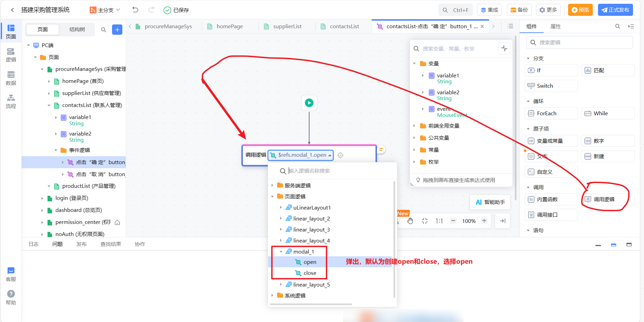Add a new page with blue plus button

[x=117, y=30]
